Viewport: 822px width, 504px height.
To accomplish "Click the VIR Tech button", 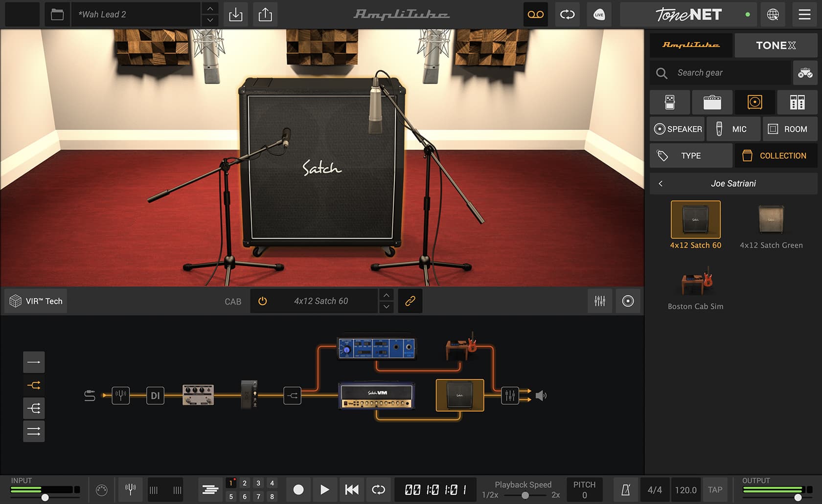I will pyautogui.click(x=36, y=301).
